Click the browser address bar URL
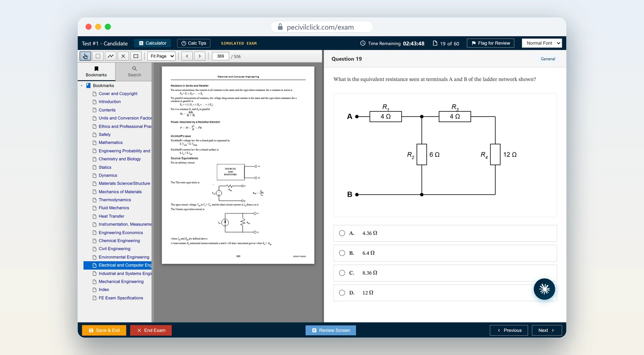The height and width of the screenshot is (355, 644). click(320, 27)
